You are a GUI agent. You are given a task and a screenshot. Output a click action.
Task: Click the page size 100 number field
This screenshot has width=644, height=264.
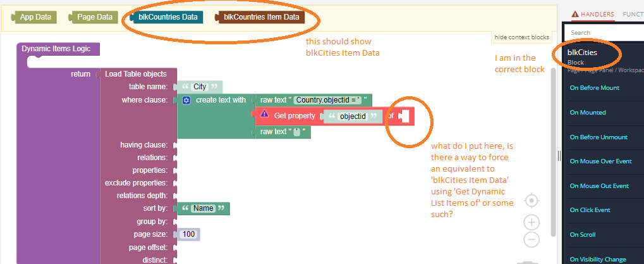tap(188, 234)
